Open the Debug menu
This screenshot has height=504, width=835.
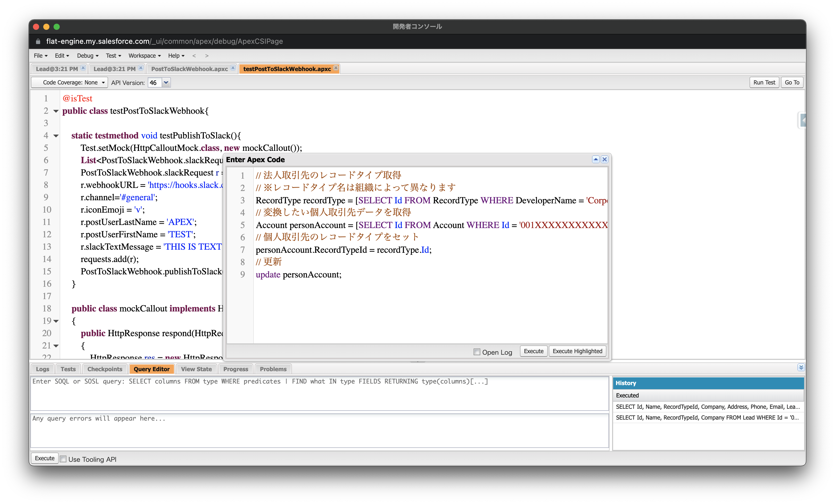[x=88, y=56]
